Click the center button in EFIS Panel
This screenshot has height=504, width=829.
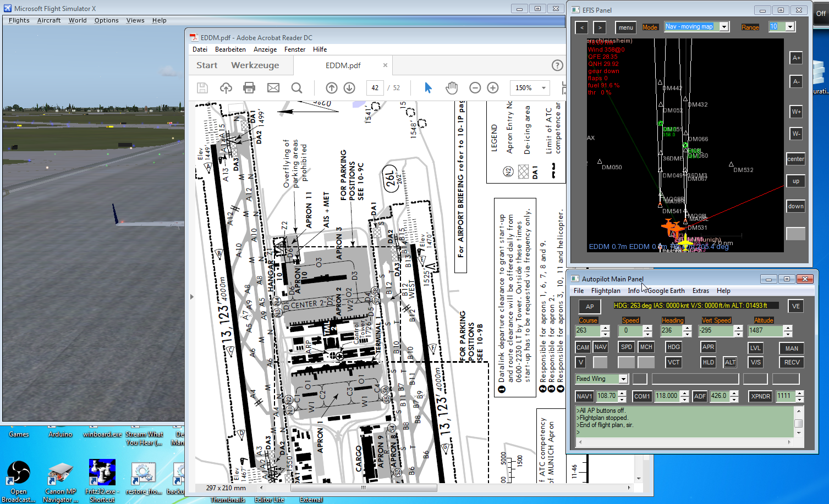pos(796,159)
